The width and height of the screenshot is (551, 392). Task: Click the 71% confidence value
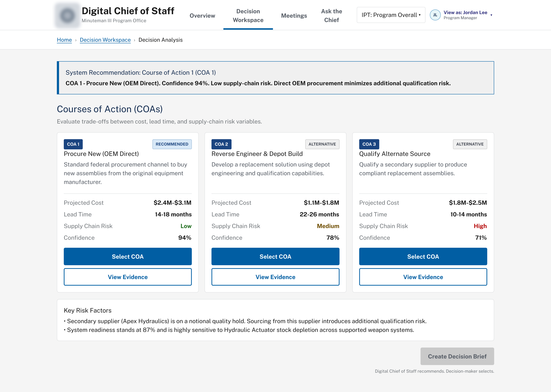(x=481, y=238)
